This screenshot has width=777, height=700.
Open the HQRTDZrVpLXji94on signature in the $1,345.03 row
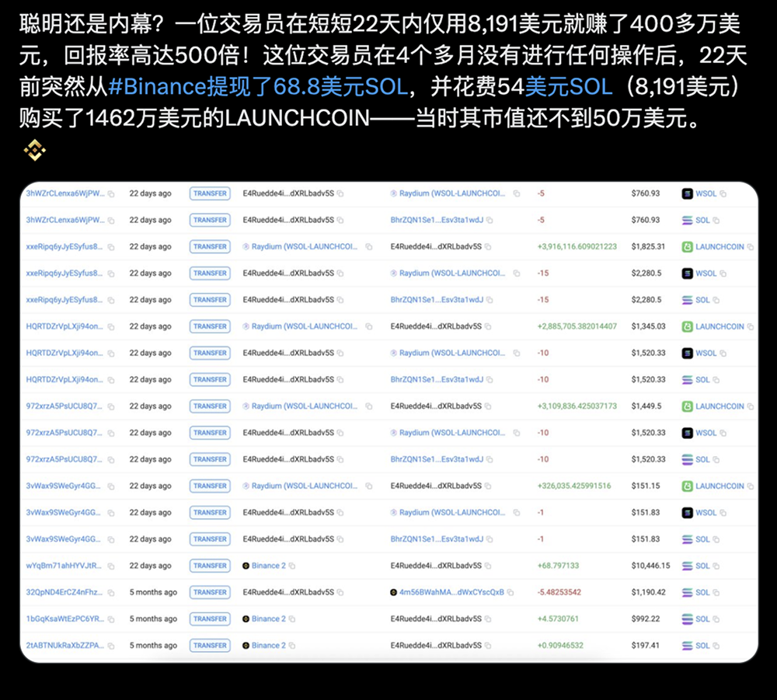tap(64, 326)
